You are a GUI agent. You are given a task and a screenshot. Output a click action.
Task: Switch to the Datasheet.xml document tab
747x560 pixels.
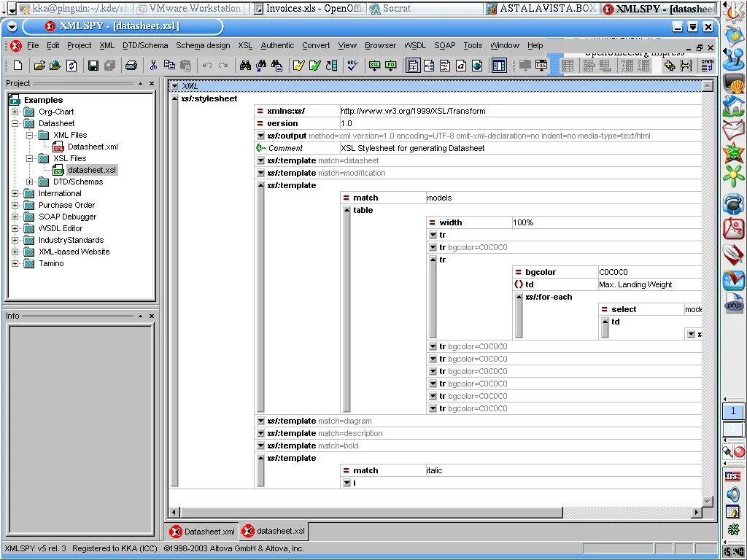coord(203,532)
